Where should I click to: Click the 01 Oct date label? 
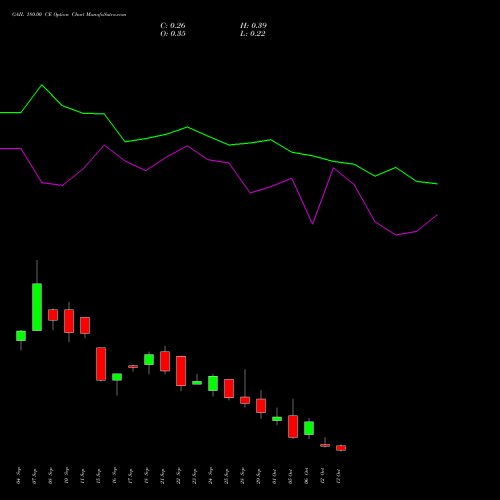coord(275,476)
